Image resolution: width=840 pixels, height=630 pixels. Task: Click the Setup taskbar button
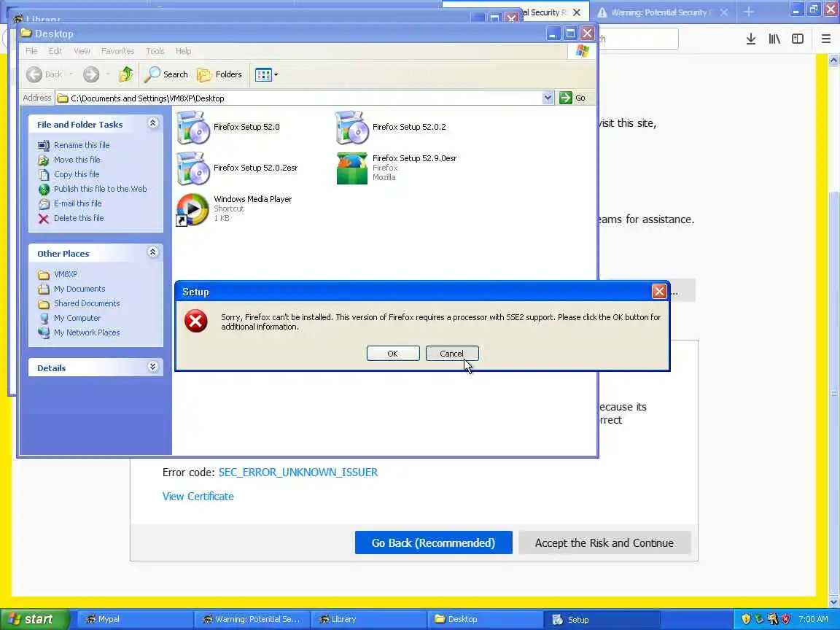602,619
